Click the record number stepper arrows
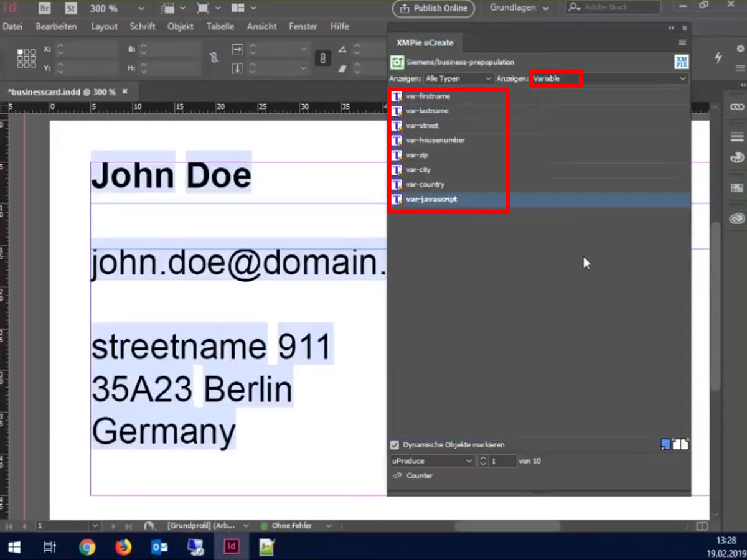 coord(483,461)
